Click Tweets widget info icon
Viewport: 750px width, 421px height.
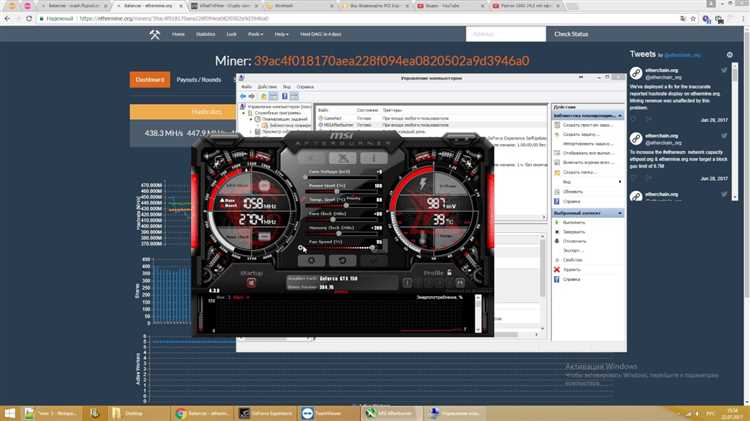click(729, 55)
